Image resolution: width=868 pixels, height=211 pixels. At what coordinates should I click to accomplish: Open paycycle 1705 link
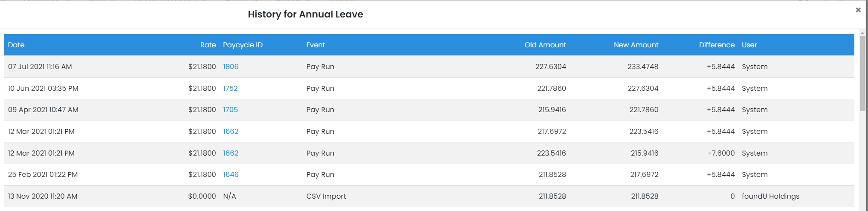[230, 110]
